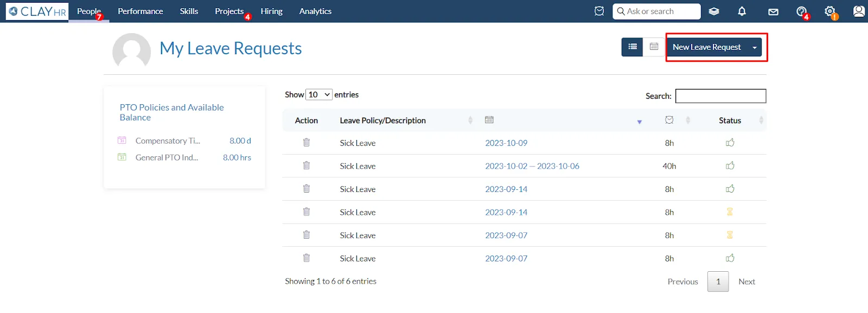Click thumbs-up status of 2023-10-09 request
The width and height of the screenshot is (868, 313).
click(730, 142)
